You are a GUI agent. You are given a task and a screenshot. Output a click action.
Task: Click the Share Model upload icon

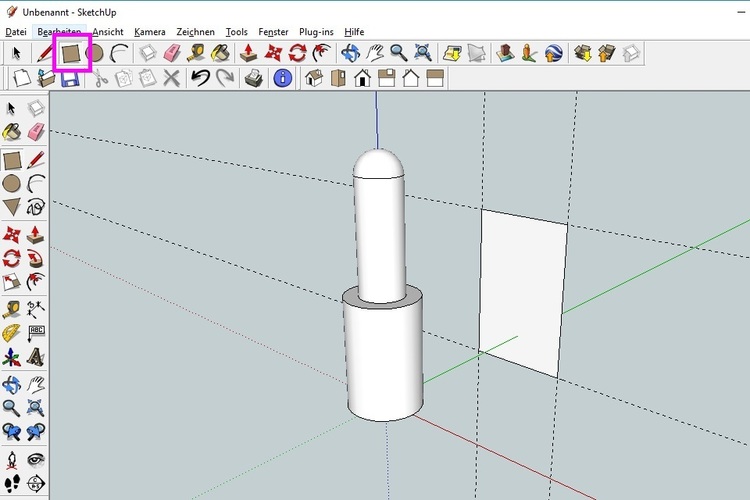607,53
